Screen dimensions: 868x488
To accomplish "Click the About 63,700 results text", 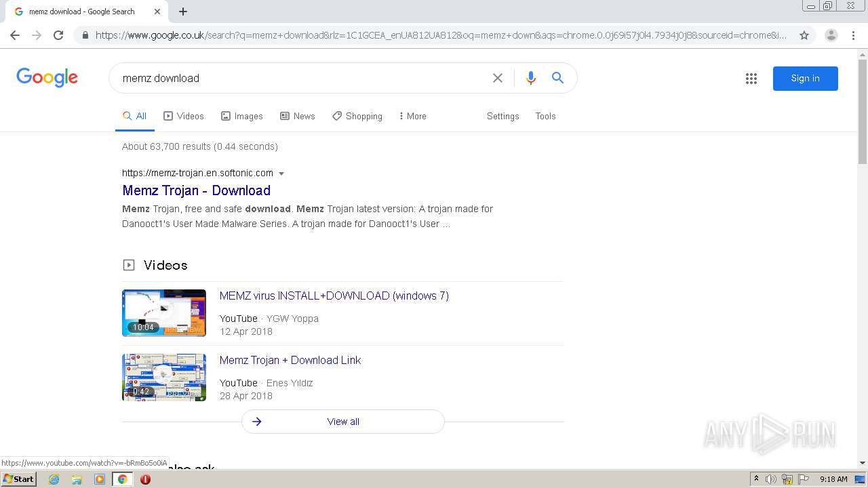I will 200,146.
